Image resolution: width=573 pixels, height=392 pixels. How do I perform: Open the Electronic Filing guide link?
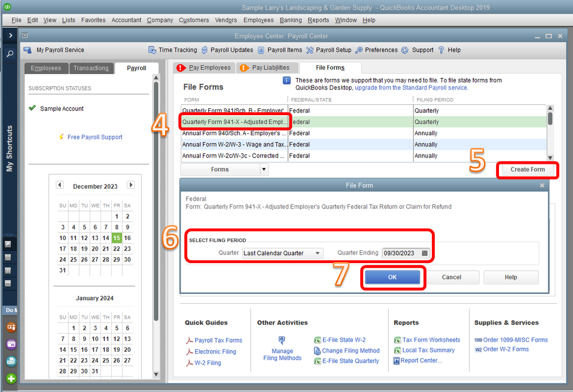[x=215, y=351]
